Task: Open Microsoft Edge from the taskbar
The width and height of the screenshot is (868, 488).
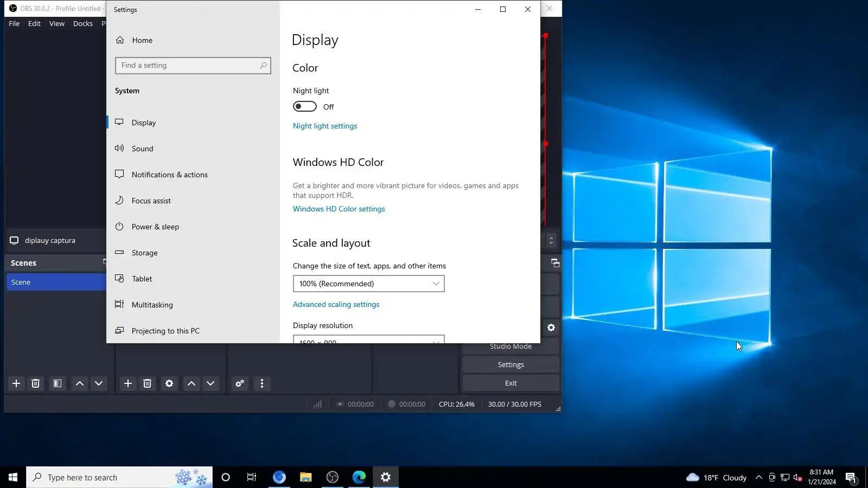Action: tap(359, 477)
